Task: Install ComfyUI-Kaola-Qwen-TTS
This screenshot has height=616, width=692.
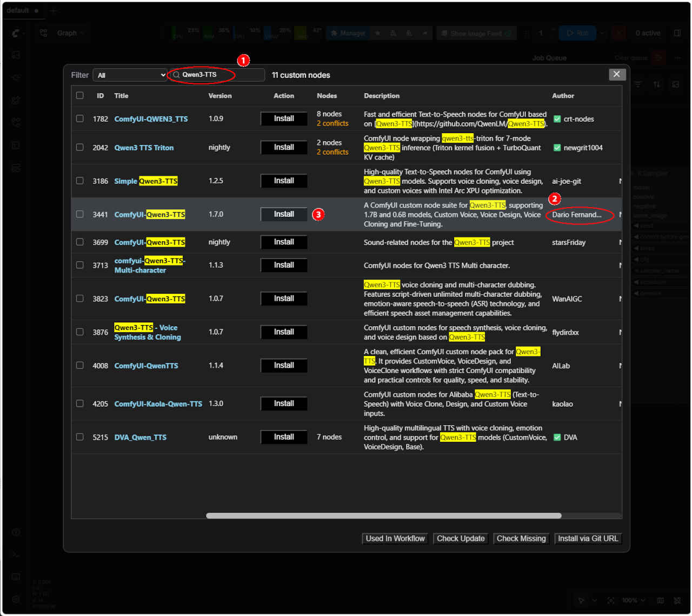Action: (284, 403)
